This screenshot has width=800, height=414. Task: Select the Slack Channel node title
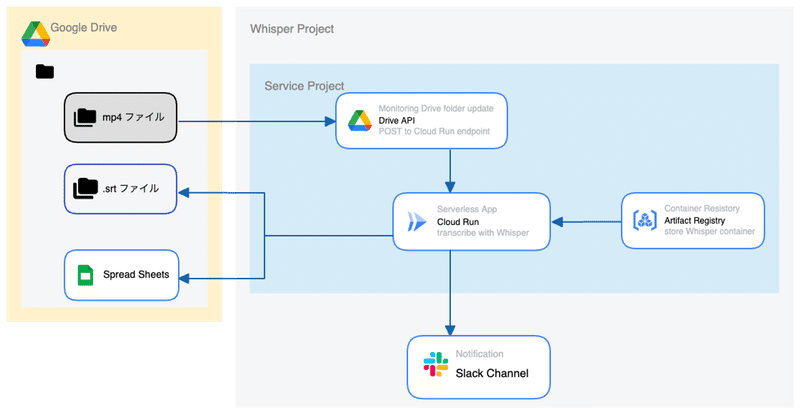point(492,373)
